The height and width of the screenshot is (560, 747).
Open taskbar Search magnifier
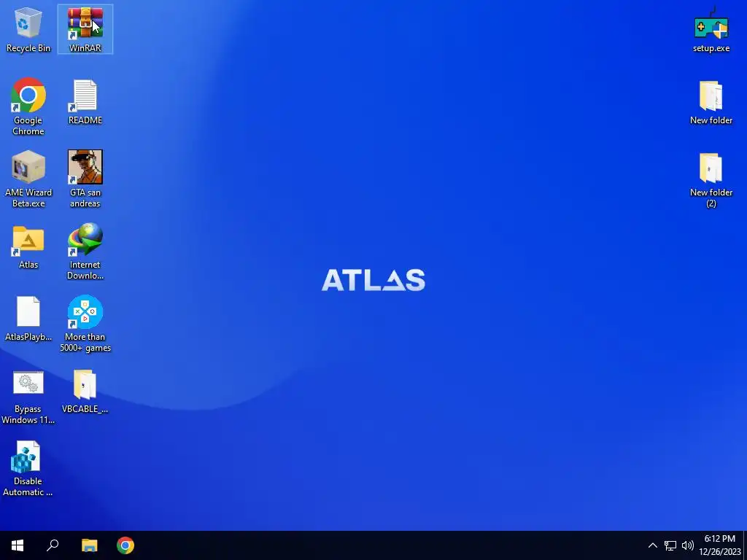point(53,545)
